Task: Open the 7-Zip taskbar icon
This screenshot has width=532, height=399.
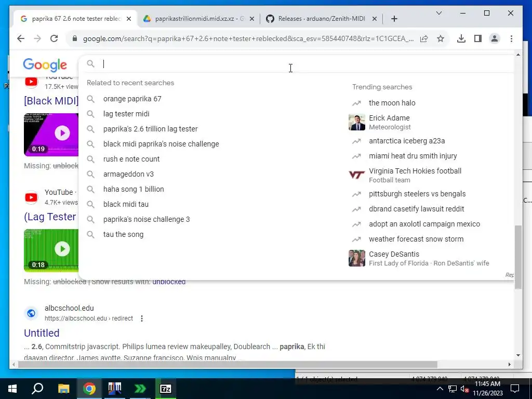Action: point(166,389)
